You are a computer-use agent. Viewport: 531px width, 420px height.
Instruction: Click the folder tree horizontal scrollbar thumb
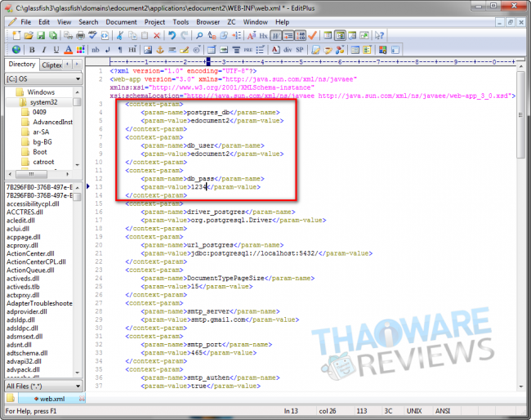[x=32, y=174]
